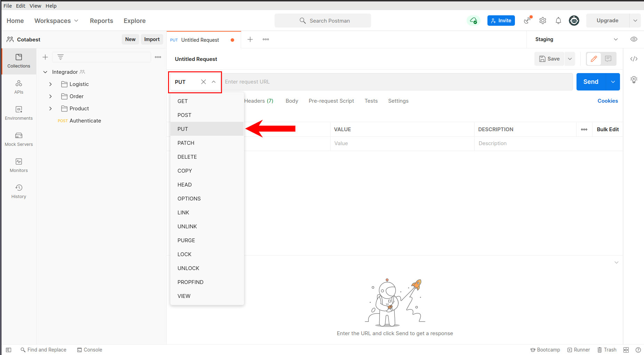Open a new request tab with plus

pos(250,39)
